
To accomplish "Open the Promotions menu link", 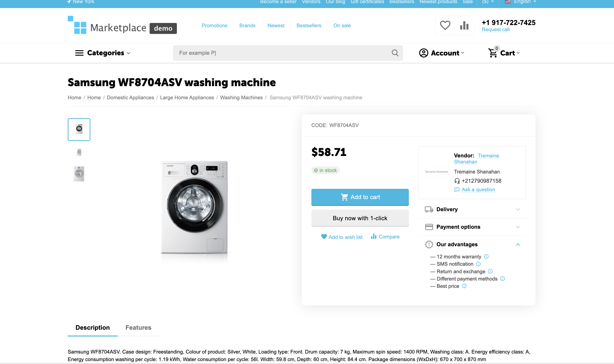I will coord(214,26).
